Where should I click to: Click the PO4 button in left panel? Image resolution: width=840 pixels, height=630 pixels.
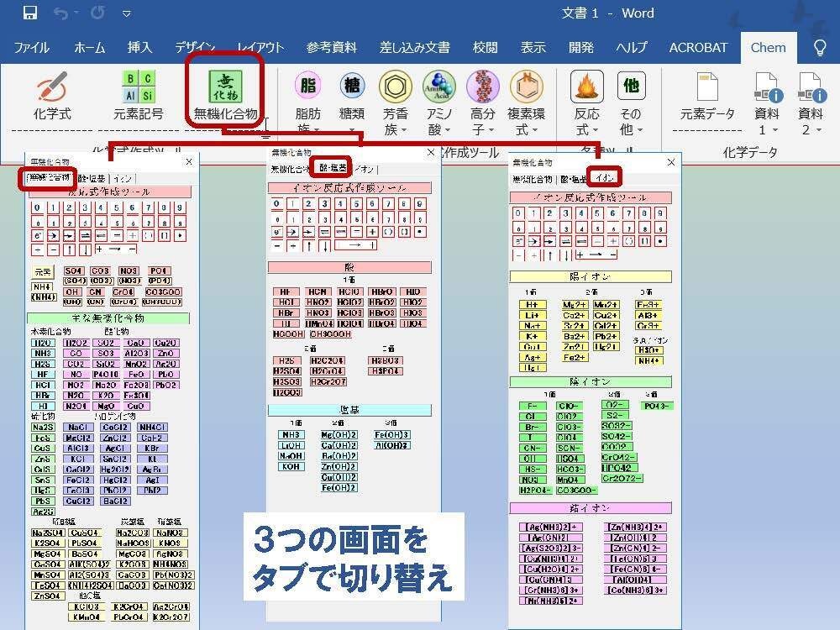pos(159,270)
